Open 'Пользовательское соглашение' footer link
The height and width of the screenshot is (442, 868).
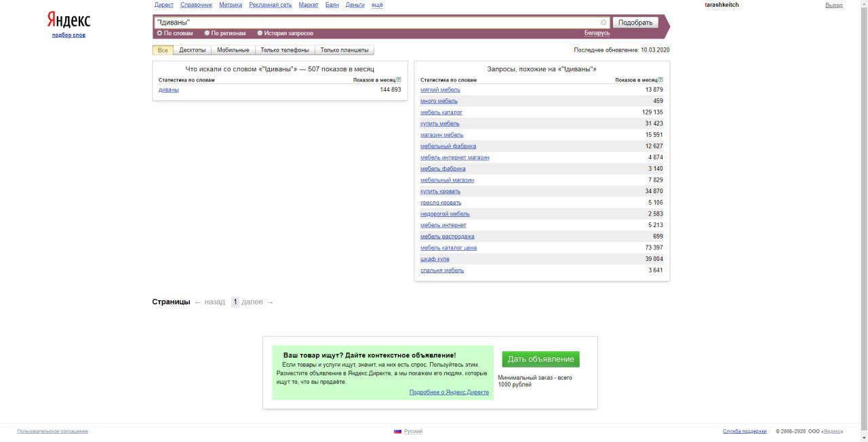point(53,431)
